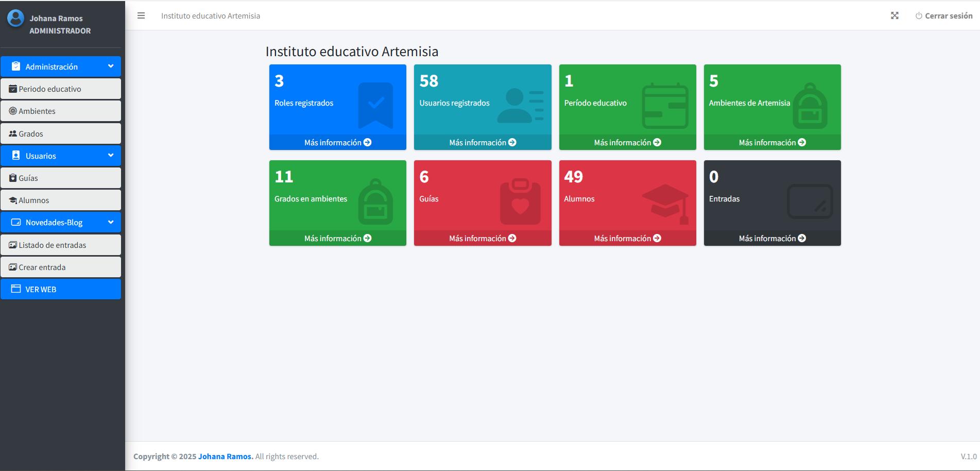The width and height of the screenshot is (980, 471).
Task: Open Periodo educativo menu item
Action: [x=61, y=89]
